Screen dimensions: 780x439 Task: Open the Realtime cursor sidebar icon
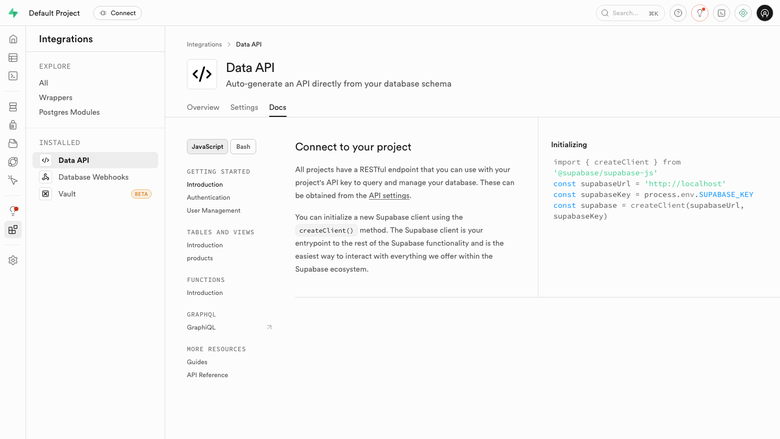pos(13,180)
